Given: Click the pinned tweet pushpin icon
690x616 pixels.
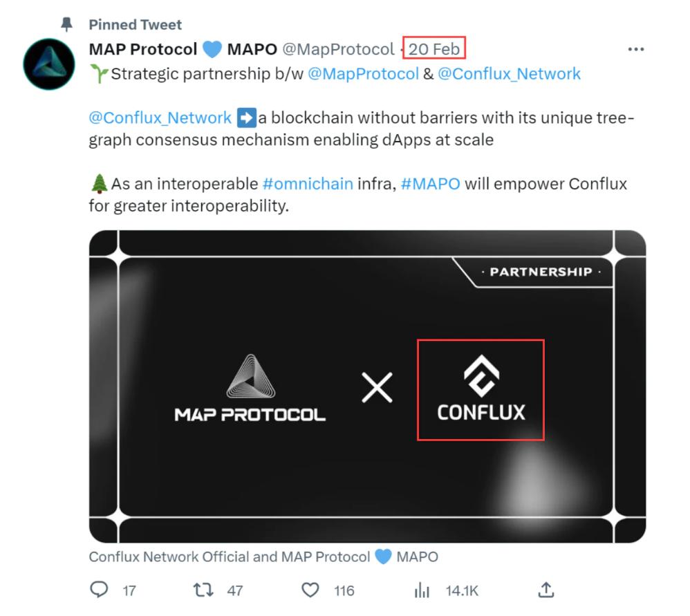Looking at the screenshot, I should 66,25.
